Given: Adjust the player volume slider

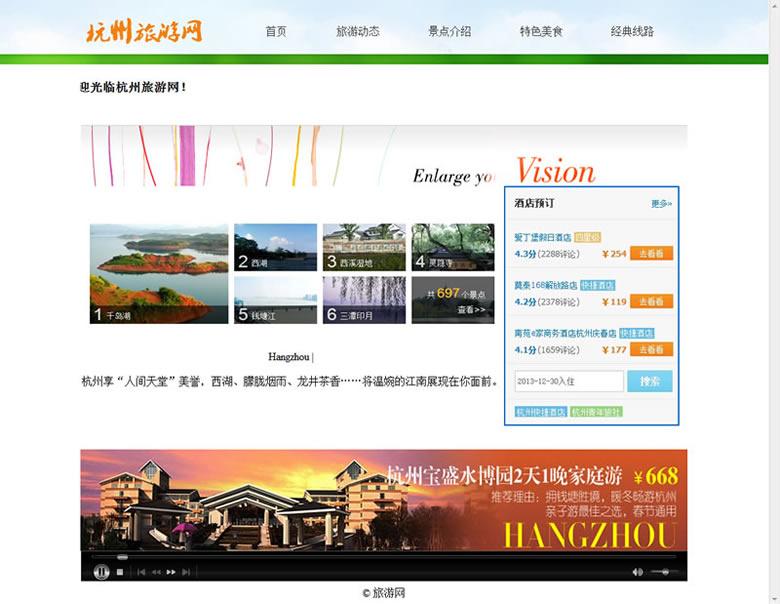Looking at the screenshot, I should [x=664, y=572].
